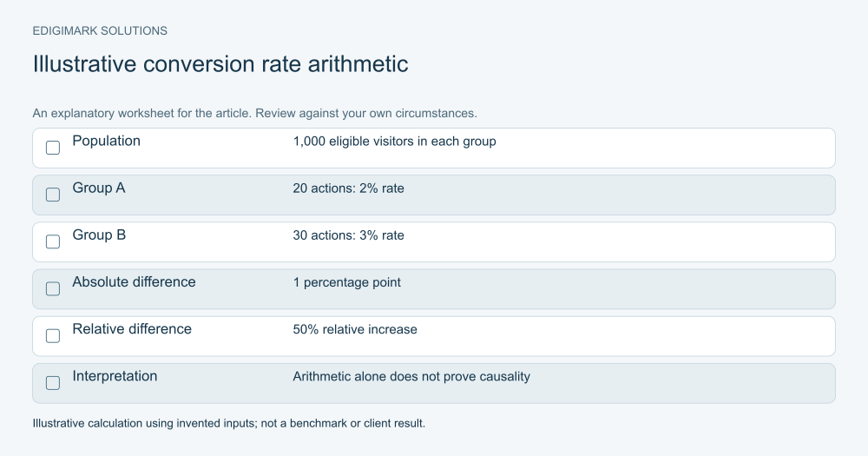
Task: Click the Group A label
Action: pos(99,188)
